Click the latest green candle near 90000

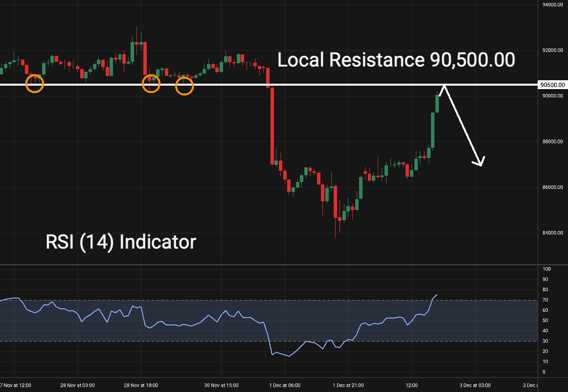(x=437, y=104)
